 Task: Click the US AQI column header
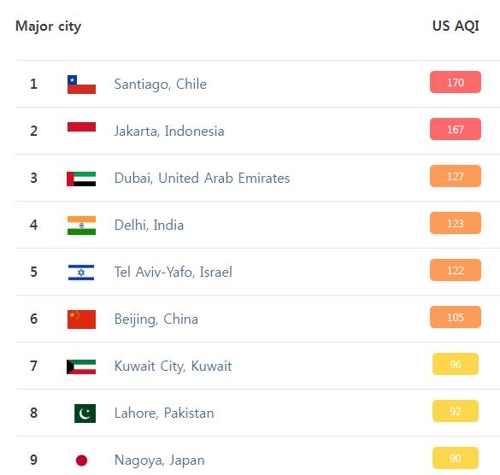pos(456,26)
